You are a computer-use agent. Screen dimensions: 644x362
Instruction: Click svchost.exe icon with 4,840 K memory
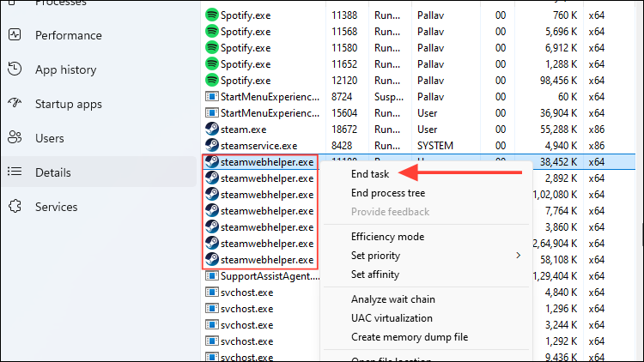(211, 293)
